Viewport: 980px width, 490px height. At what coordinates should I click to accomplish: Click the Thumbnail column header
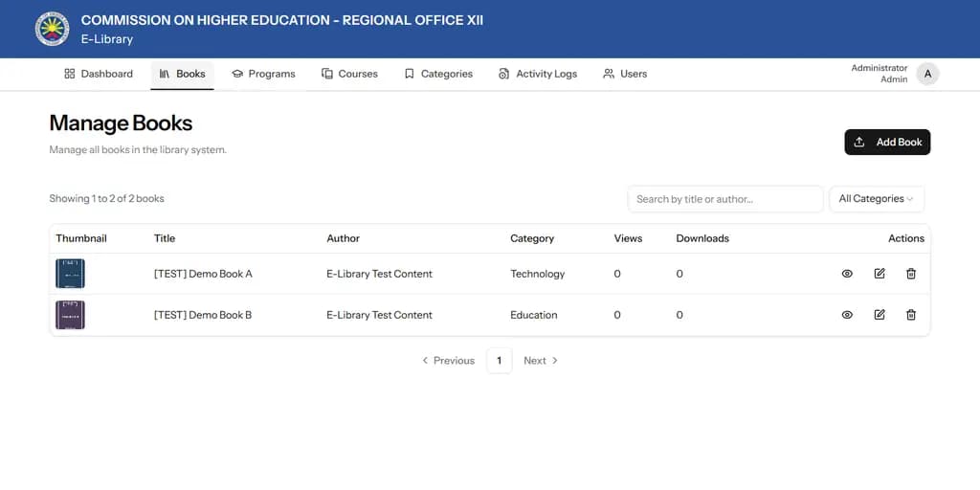pyautogui.click(x=81, y=238)
